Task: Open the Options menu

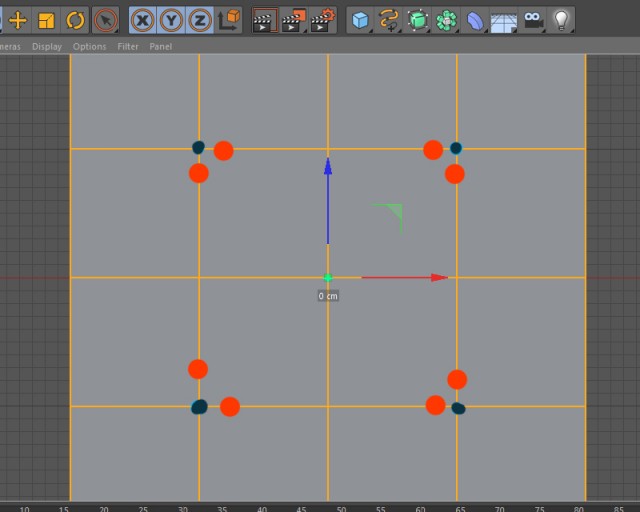Action: (89, 47)
